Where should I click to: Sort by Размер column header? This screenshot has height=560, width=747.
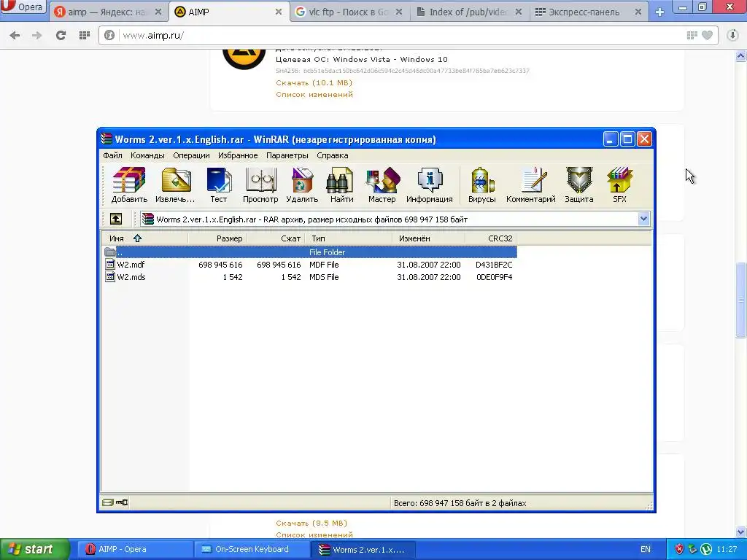click(217, 238)
